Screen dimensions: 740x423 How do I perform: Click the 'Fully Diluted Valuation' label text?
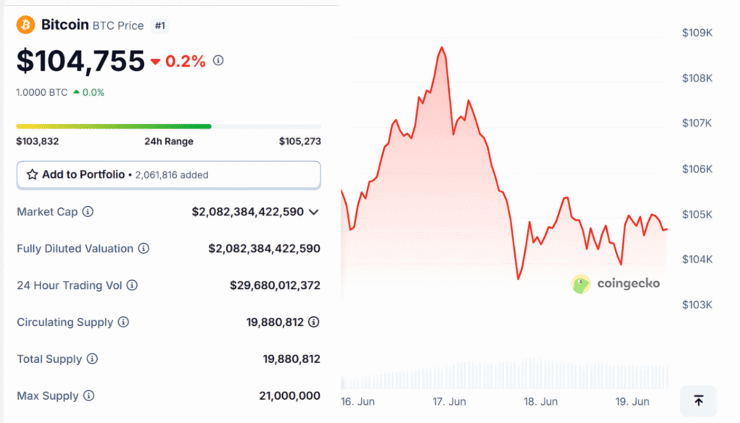click(75, 248)
